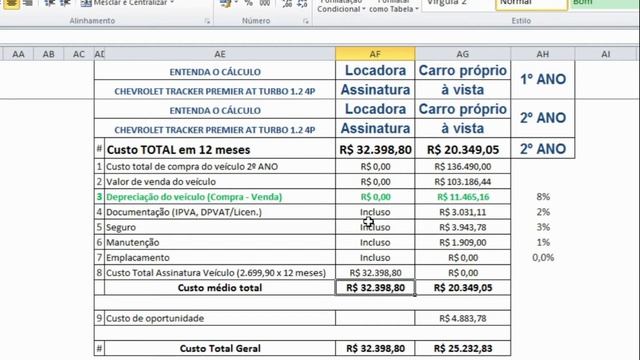Click the R$ 3.943,78 cell
The width and height of the screenshot is (640, 360).
[462, 227]
